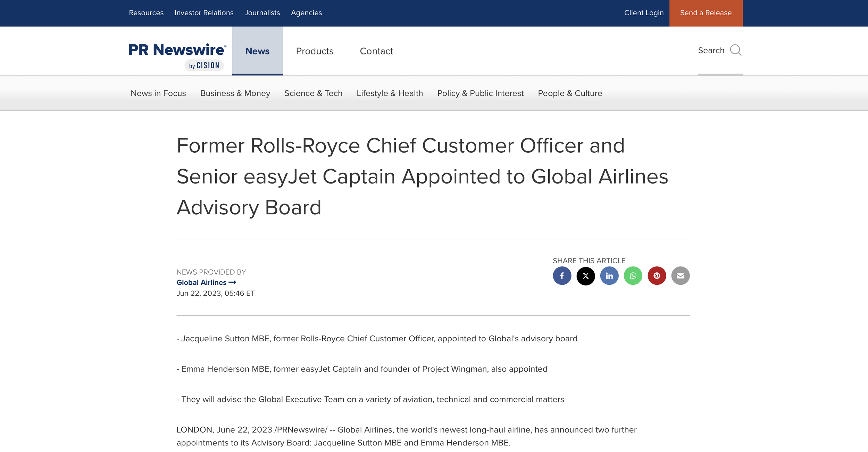Click Send a Release button
Image resolution: width=868 pixels, height=452 pixels.
click(706, 13)
